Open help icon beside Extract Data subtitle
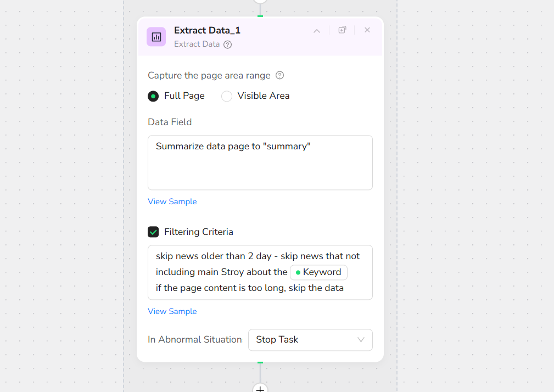Screen dimensions: 554x392 point(227,44)
